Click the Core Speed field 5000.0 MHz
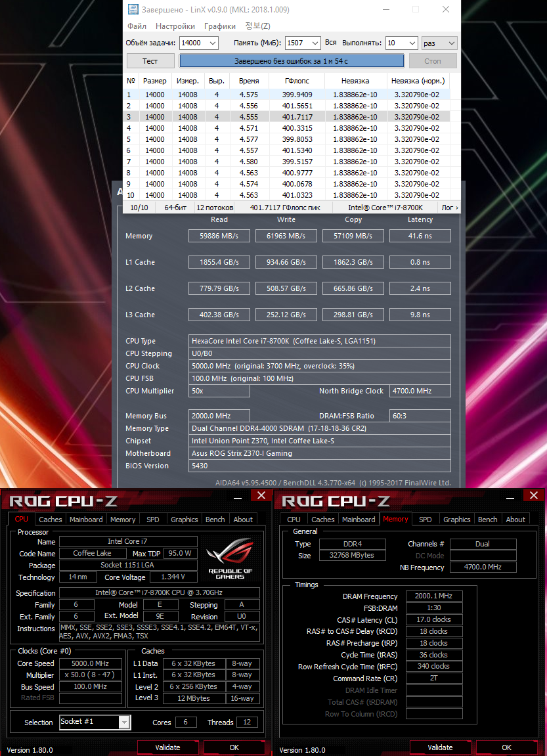Screen dimensions: 547x756 tap(90, 663)
